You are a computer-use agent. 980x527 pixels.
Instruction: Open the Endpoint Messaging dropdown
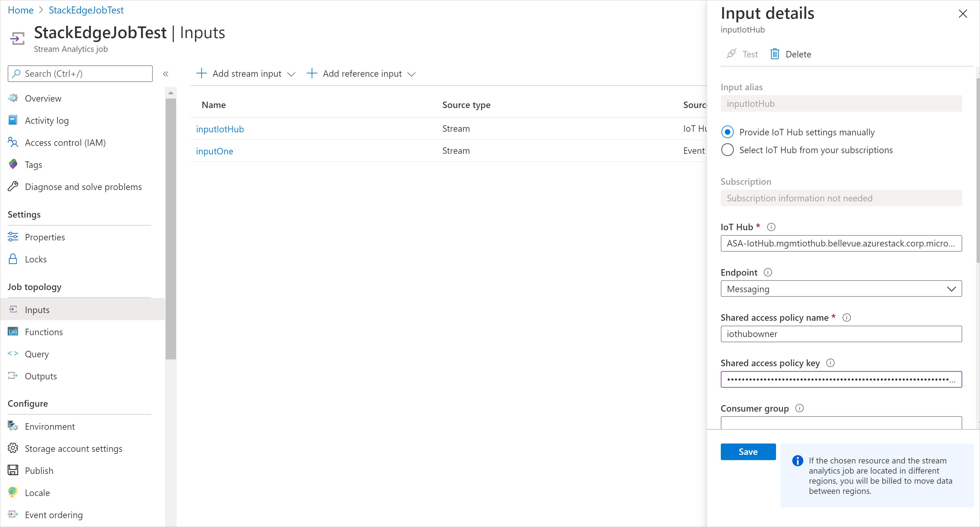click(x=841, y=289)
